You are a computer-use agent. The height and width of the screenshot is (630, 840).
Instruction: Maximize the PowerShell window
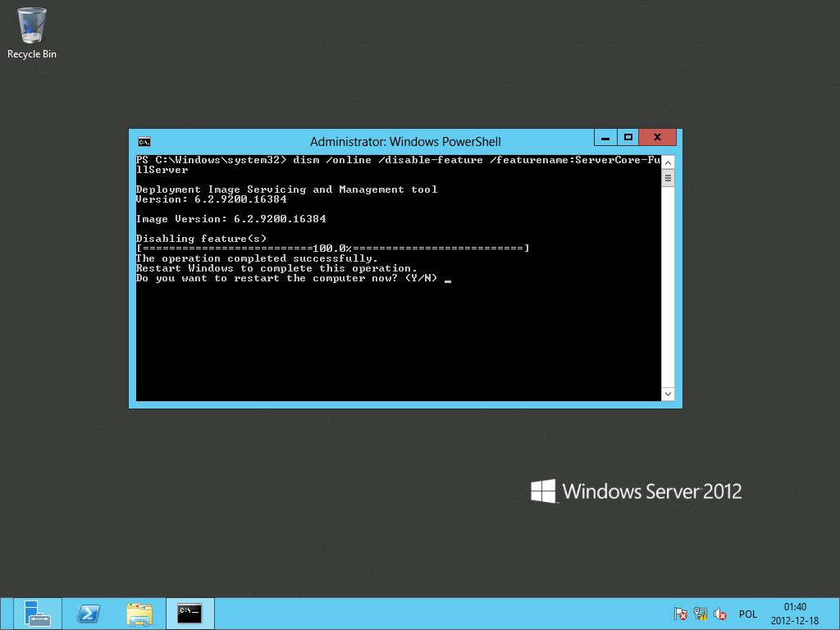(628, 138)
